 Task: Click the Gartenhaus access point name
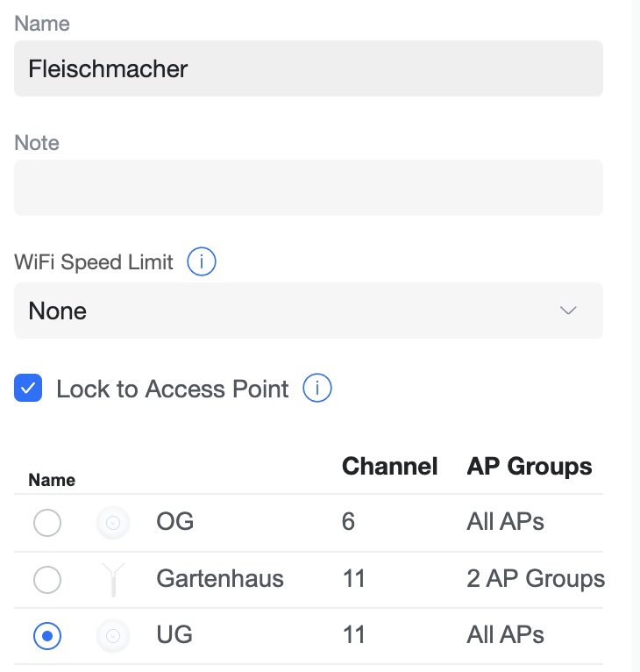(x=220, y=579)
